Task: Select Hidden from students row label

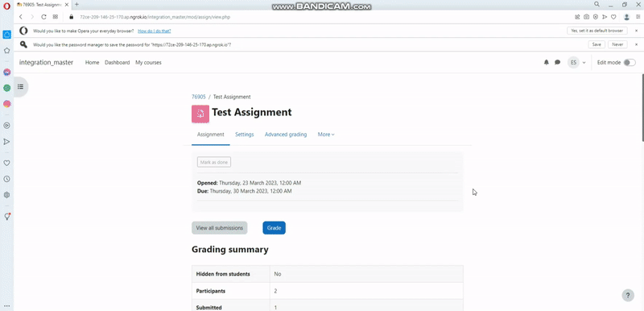Action: click(223, 274)
